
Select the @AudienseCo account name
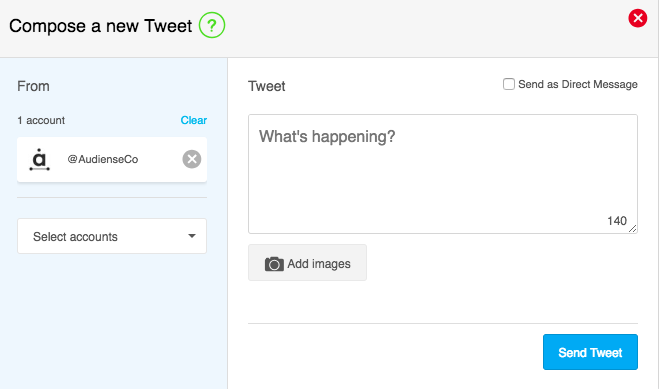103,159
